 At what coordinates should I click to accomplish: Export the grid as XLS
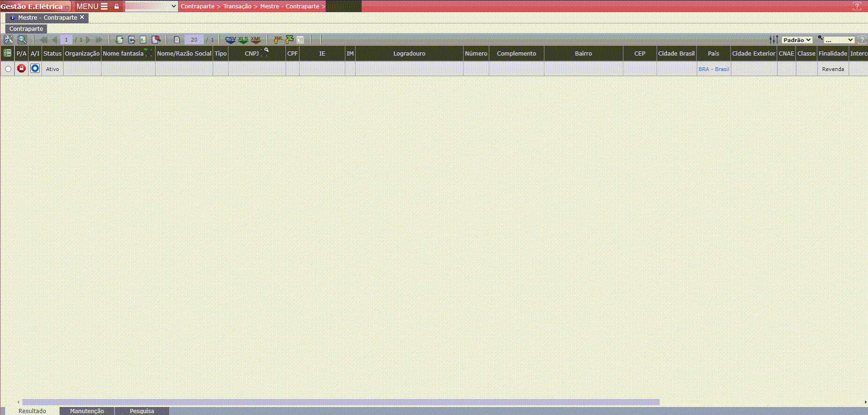(243, 40)
